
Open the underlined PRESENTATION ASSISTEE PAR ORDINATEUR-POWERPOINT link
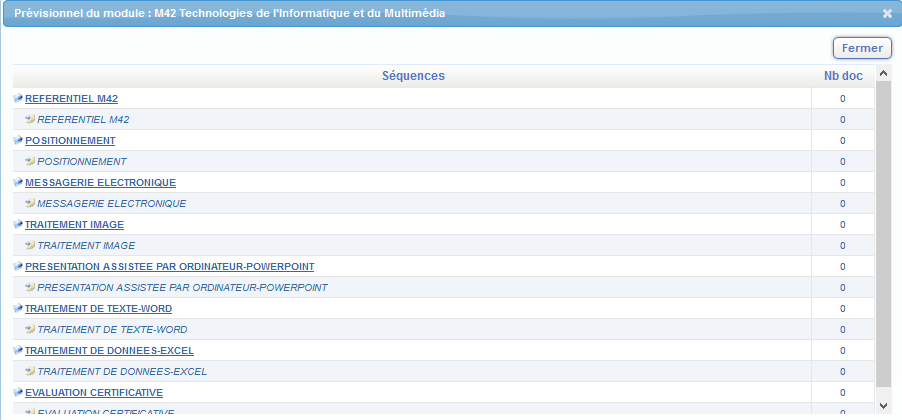click(x=169, y=267)
